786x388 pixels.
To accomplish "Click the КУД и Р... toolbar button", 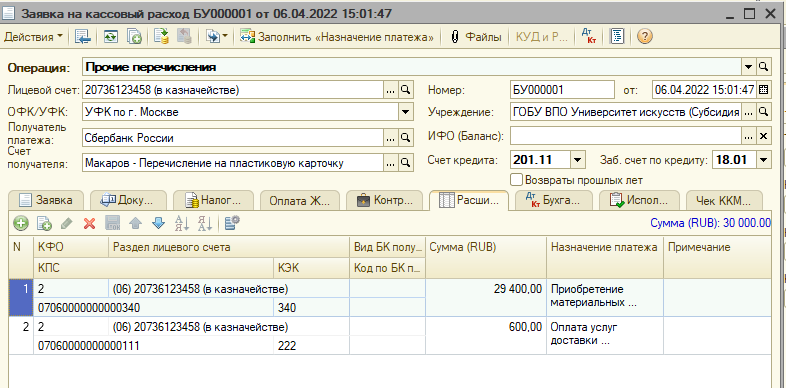I will pyautogui.click(x=541, y=37).
